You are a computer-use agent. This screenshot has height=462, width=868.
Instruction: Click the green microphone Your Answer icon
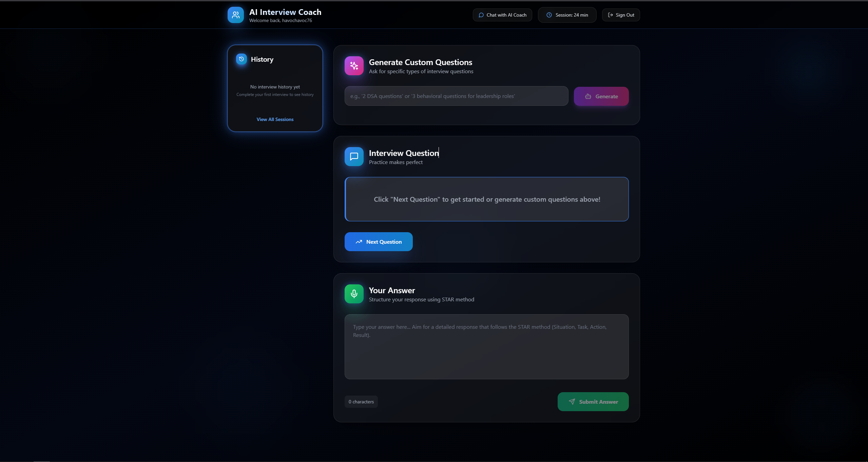point(354,294)
